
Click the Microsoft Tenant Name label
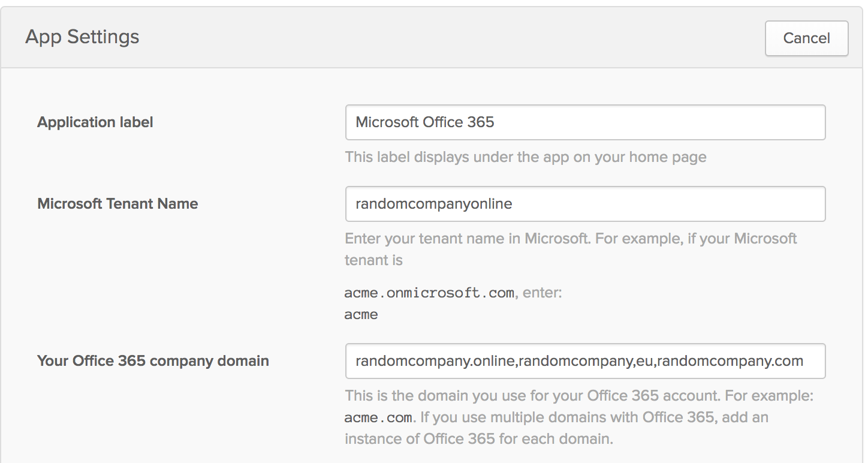point(117,204)
